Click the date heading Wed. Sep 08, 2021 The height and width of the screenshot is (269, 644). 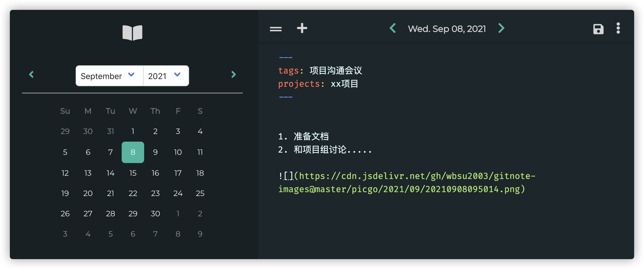[x=447, y=28]
